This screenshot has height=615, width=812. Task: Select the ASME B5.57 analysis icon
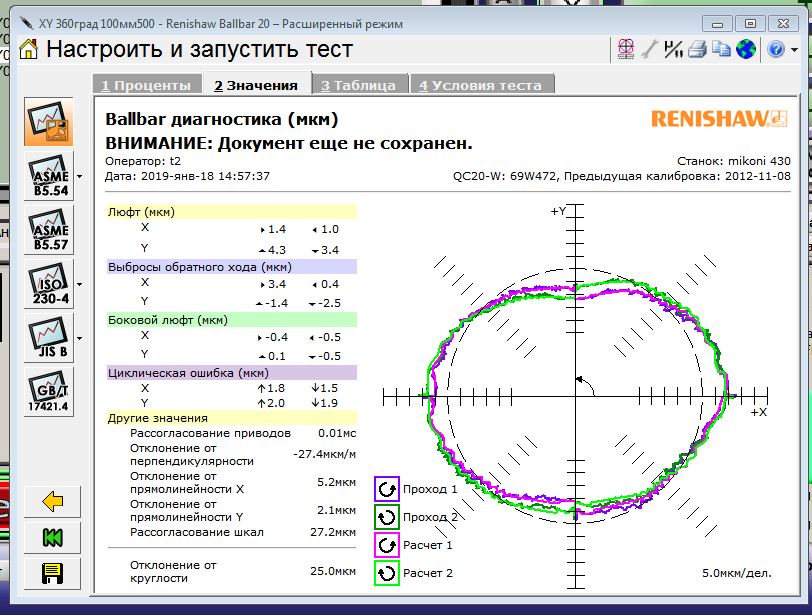[49, 230]
